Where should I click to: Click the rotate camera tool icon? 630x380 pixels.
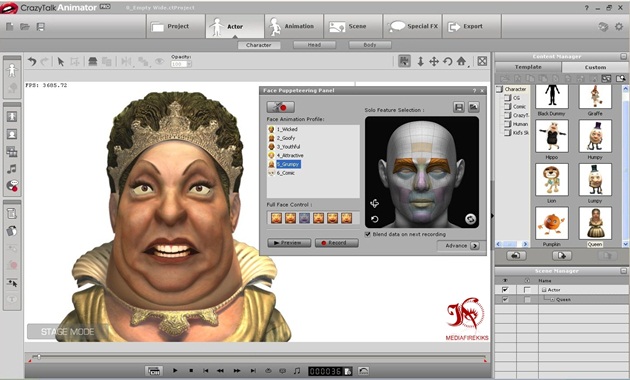tap(448, 61)
